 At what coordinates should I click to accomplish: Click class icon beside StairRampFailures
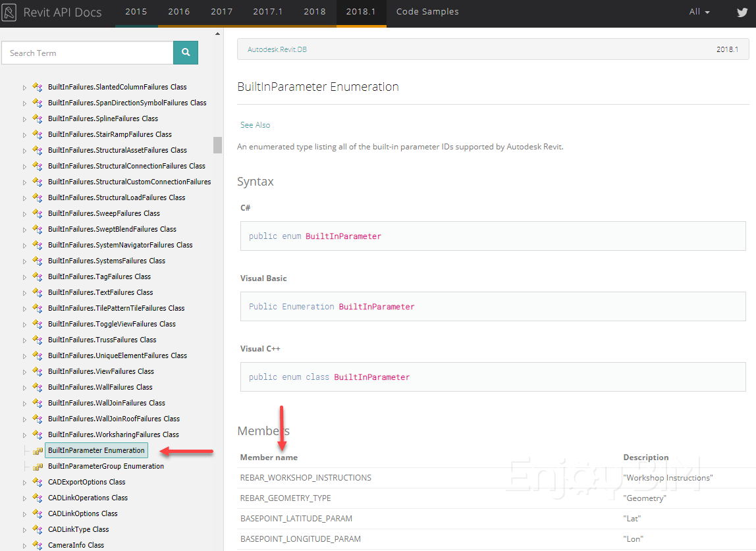38,134
